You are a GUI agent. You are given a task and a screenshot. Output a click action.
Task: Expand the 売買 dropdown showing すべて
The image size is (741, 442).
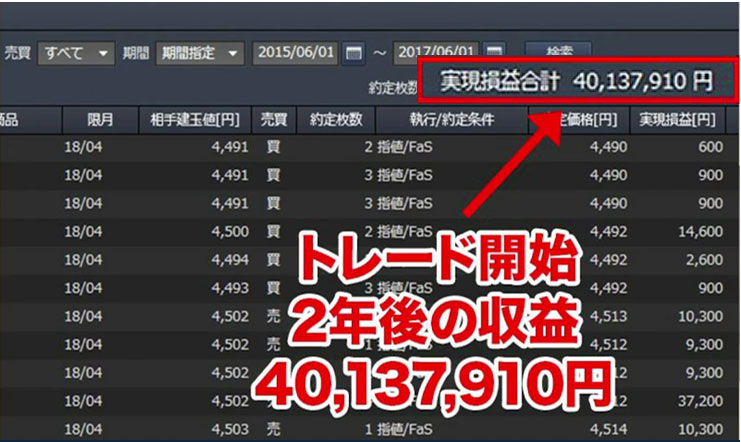[75, 52]
